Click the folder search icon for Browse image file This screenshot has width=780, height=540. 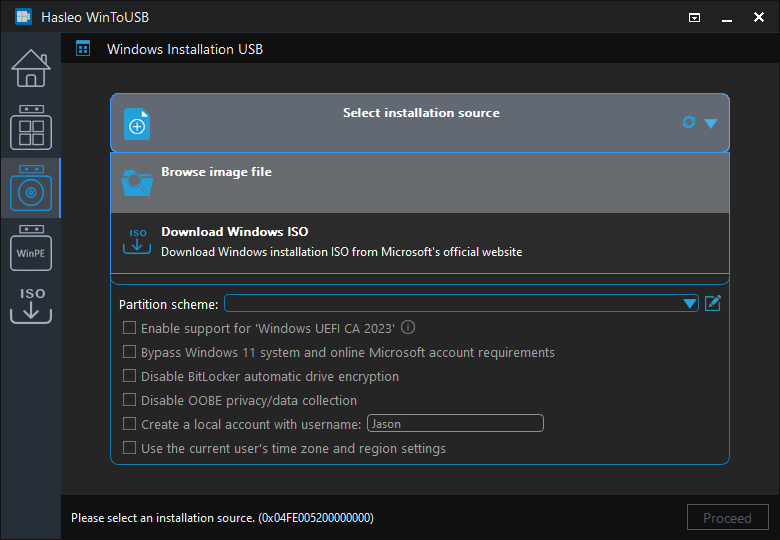pyautogui.click(x=137, y=183)
